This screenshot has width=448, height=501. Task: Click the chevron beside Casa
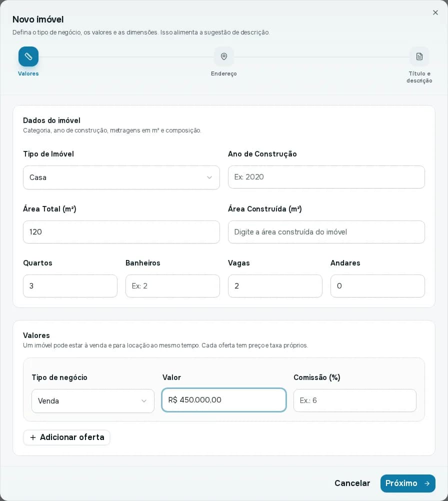pyautogui.click(x=209, y=177)
